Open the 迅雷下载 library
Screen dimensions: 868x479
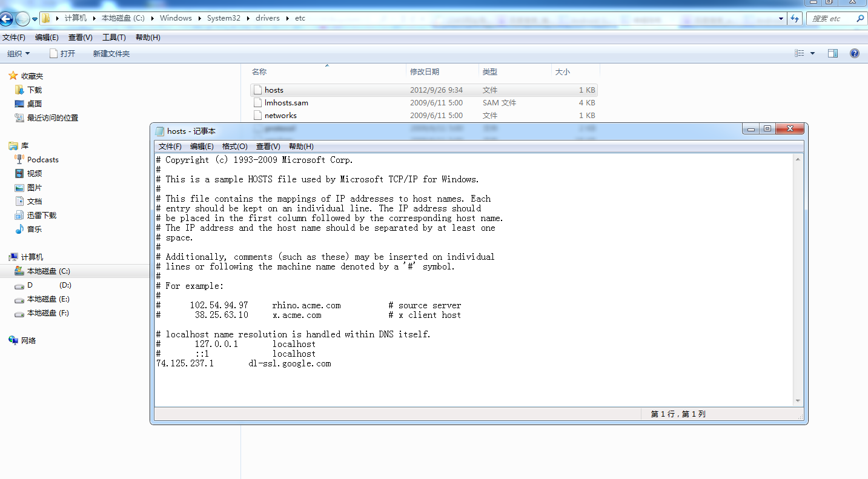coord(42,215)
